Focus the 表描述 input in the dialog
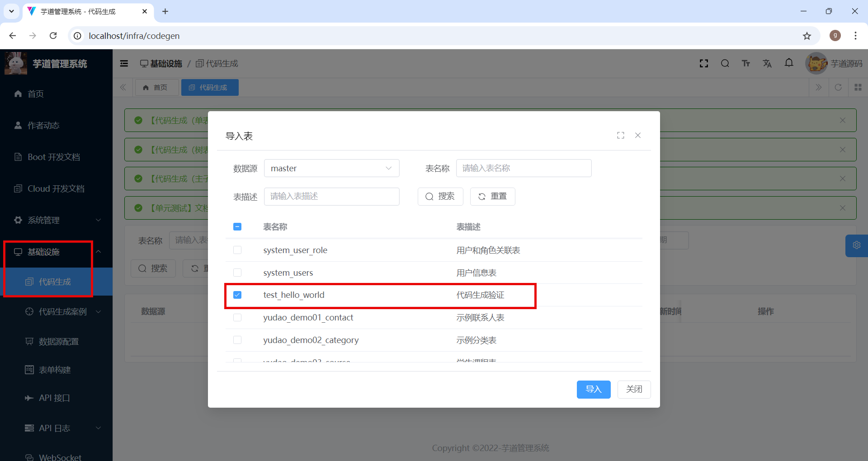This screenshot has height=461, width=868. coord(331,196)
